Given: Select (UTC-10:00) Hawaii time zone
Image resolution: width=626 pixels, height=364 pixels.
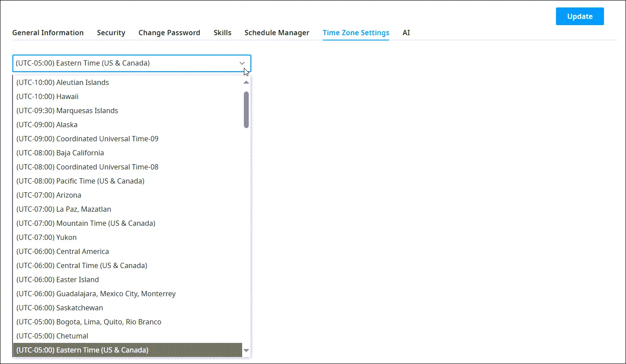Looking at the screenshot, I should pyautogui.click(x=128, y=96).
